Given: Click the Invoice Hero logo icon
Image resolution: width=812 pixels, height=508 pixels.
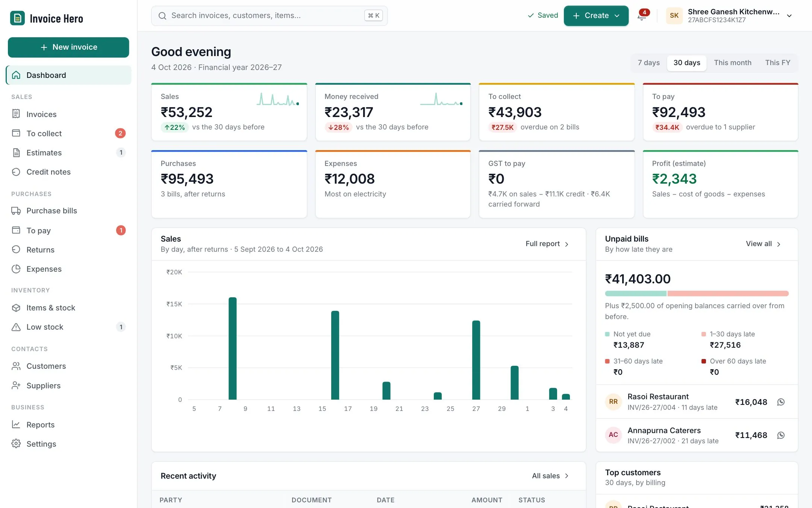Looking at the screenshot, I should [17, 18].
